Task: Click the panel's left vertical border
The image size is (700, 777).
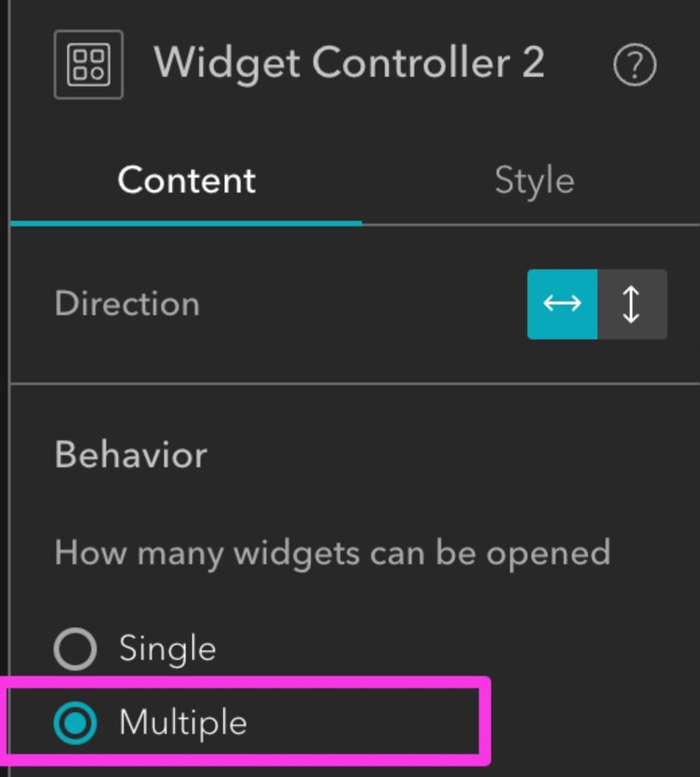Action: pos(10,389)
